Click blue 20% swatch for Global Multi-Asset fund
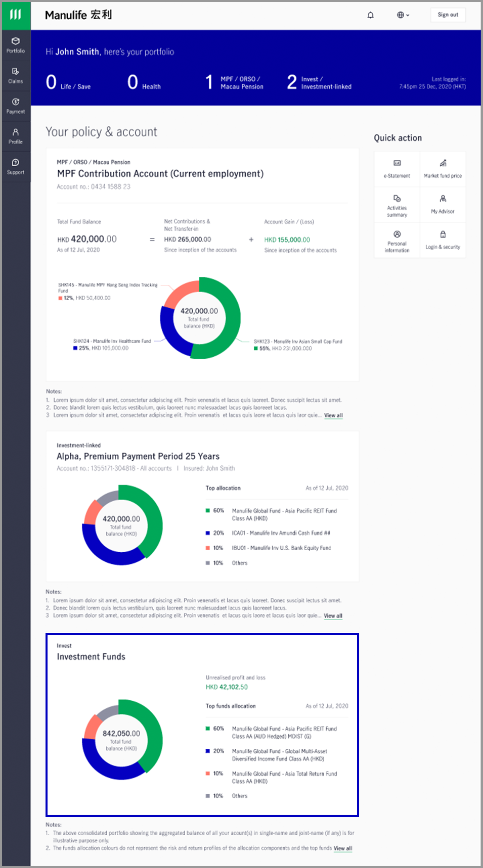 [x=207, y=751]
